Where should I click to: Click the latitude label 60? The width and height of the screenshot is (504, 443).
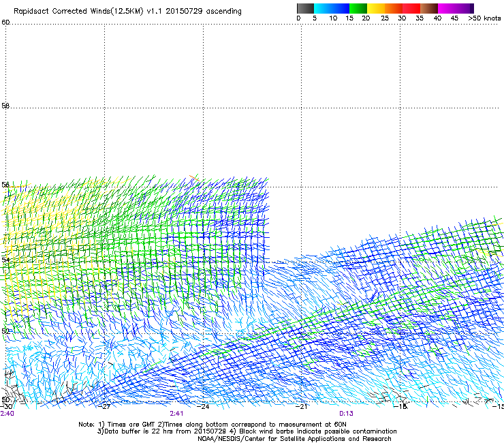coord(5,22)
